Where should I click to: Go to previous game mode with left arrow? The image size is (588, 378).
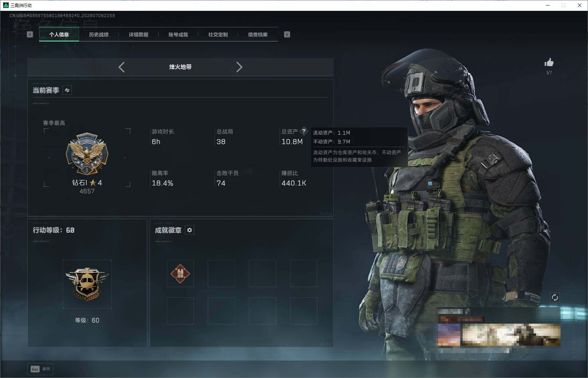[121, 67]
